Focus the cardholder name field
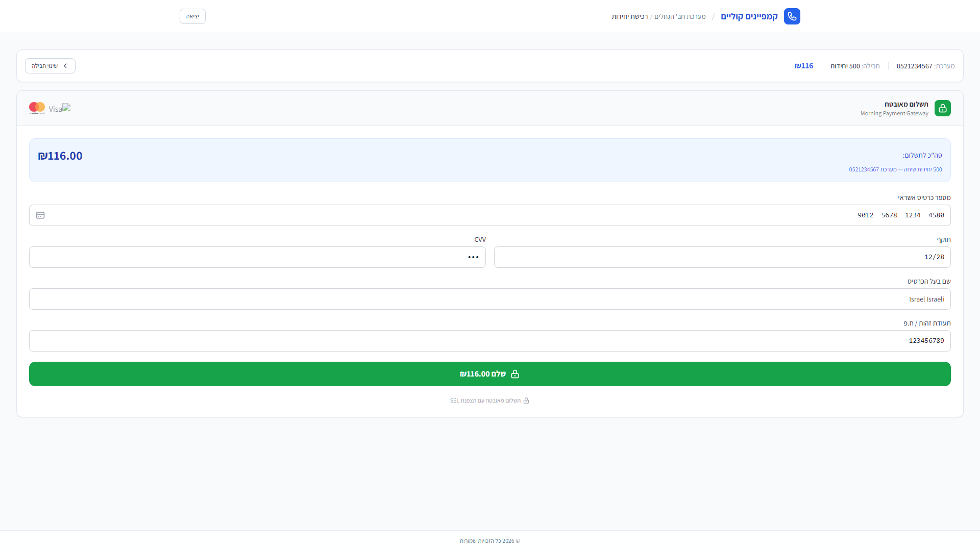Screen dimensions: 980x551 coord(490,299)
